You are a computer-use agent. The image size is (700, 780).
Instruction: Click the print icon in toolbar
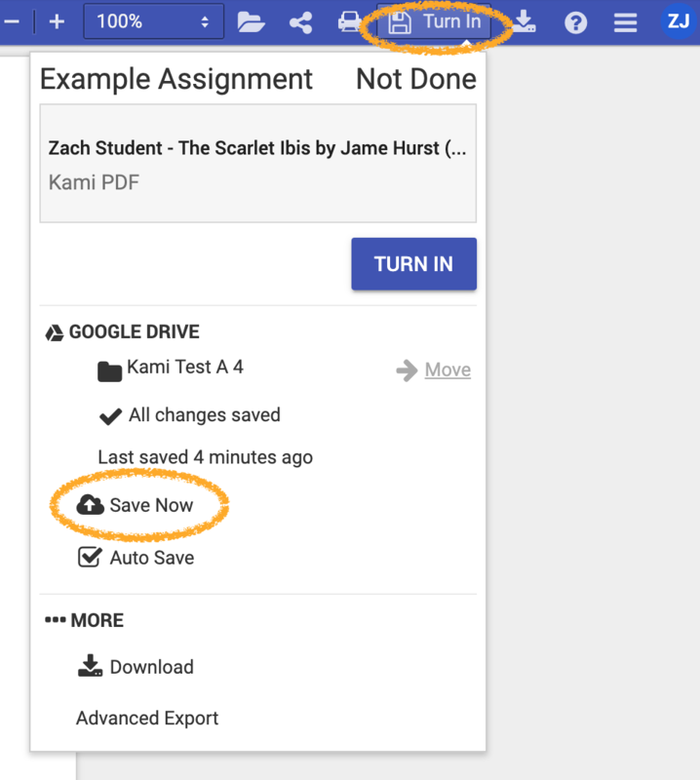tap(349, 21)
